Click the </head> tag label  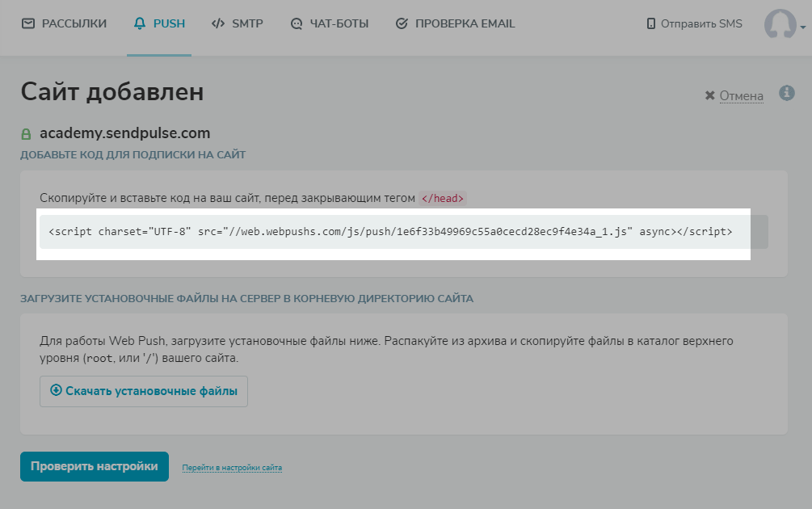coord(443,198)
